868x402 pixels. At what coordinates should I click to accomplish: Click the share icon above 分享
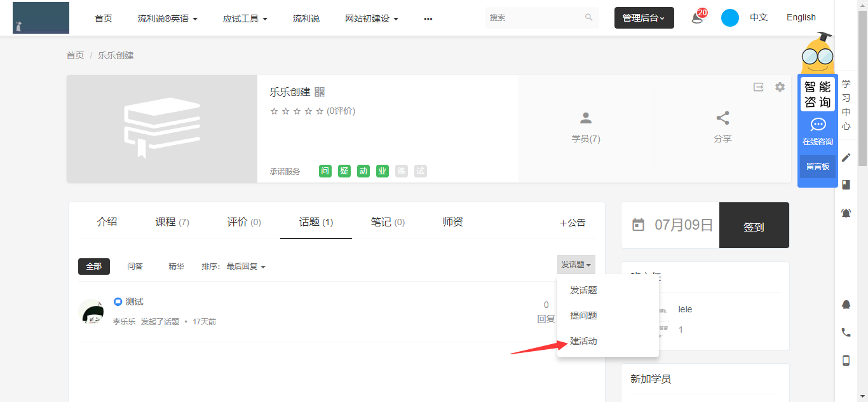pos(722,118)
